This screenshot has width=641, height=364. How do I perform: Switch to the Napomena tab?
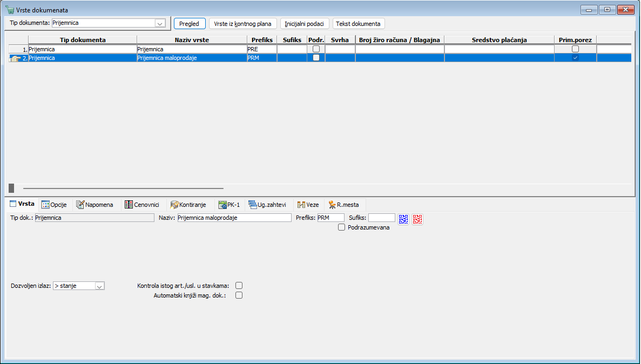point(95,205)
